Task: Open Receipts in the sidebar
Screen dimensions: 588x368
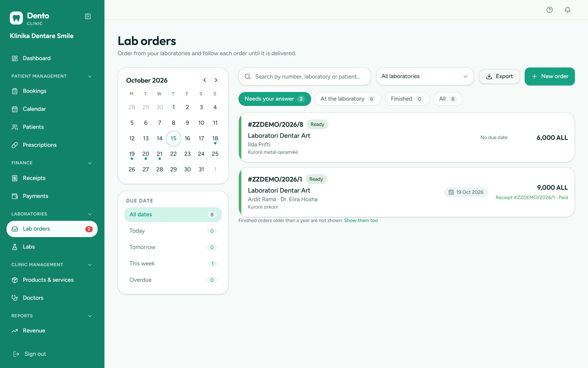Action: [x=52, y=178]
